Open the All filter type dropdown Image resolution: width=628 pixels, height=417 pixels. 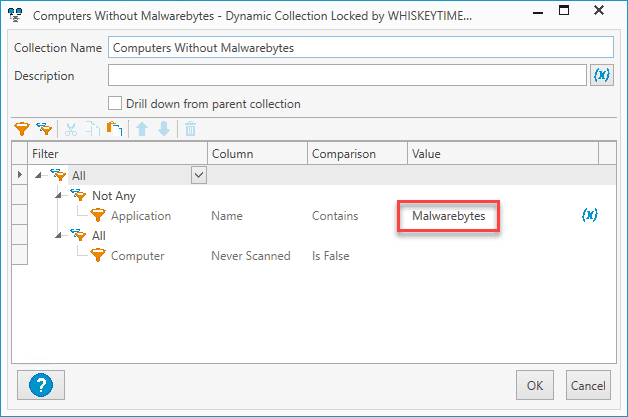199,175
